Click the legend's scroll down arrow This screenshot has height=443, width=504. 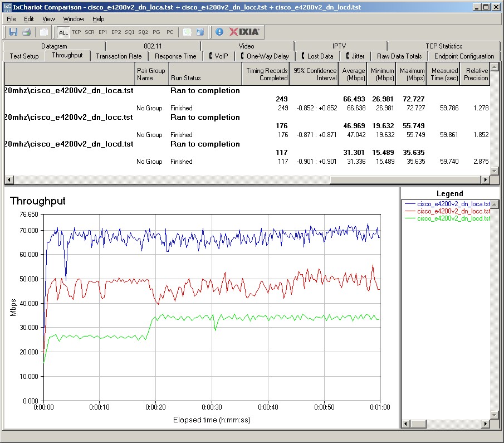click(495, 415)
